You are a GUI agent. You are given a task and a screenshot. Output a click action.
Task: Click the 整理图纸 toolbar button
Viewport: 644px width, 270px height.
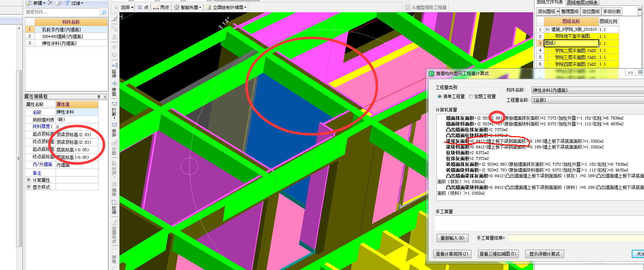pos(570,12)
